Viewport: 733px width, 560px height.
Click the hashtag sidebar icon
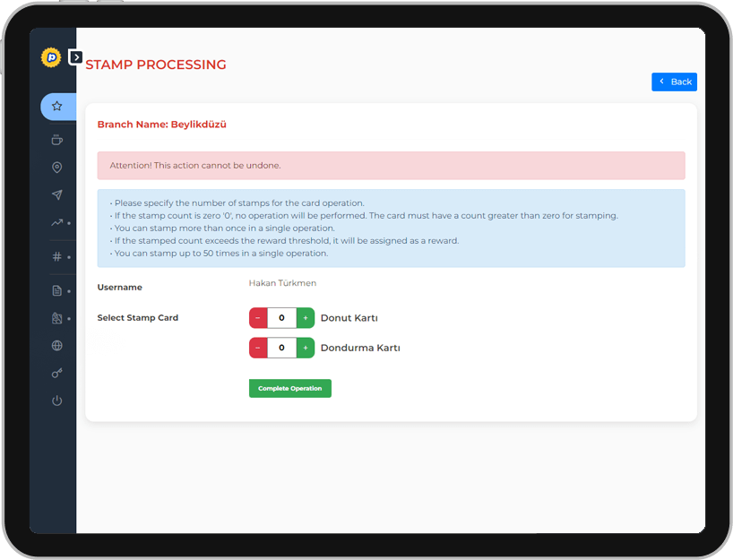point(57,257)
